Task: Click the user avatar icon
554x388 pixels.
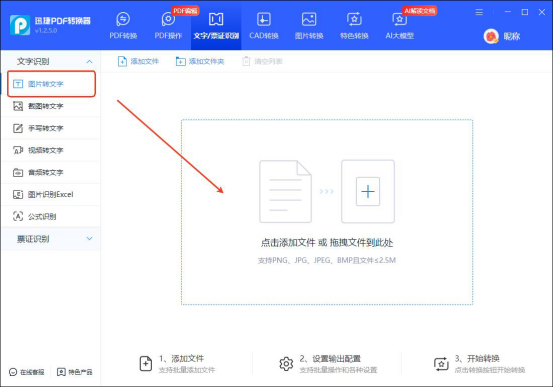Action: 491,36
